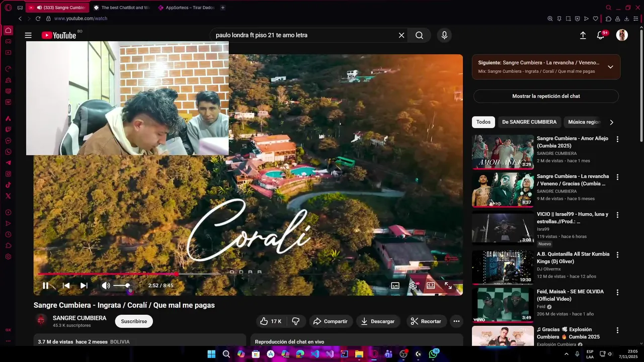Screen dimensions: 644x362
Task: Open options for VICIO Israel99 video
Action: pyautogui.click(x=617, y=215)
